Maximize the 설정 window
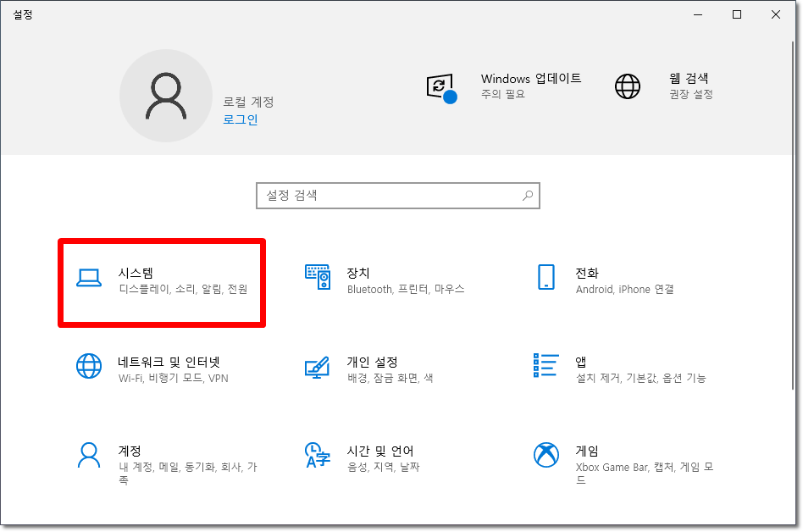 click(x=736, y=14)
